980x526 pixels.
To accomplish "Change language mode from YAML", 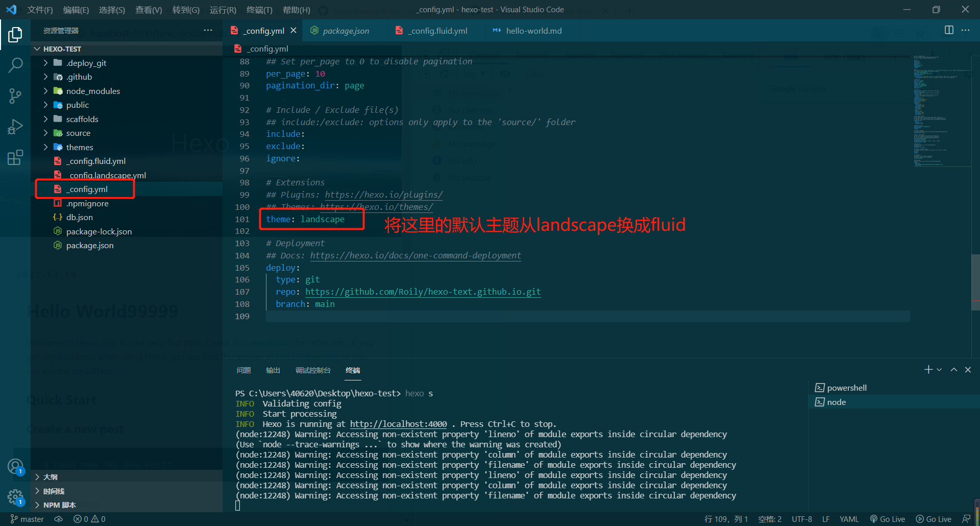I will 849,519.
